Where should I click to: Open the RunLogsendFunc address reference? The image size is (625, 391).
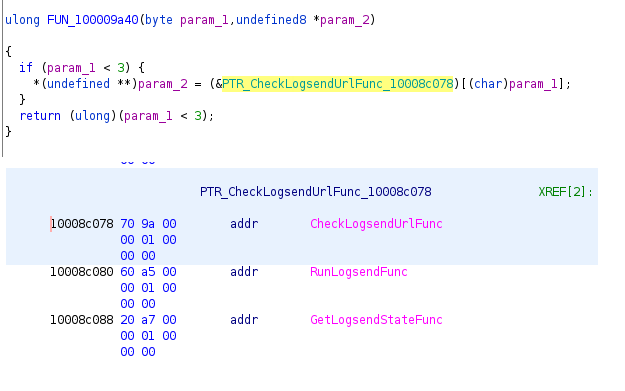click(359, 272)
